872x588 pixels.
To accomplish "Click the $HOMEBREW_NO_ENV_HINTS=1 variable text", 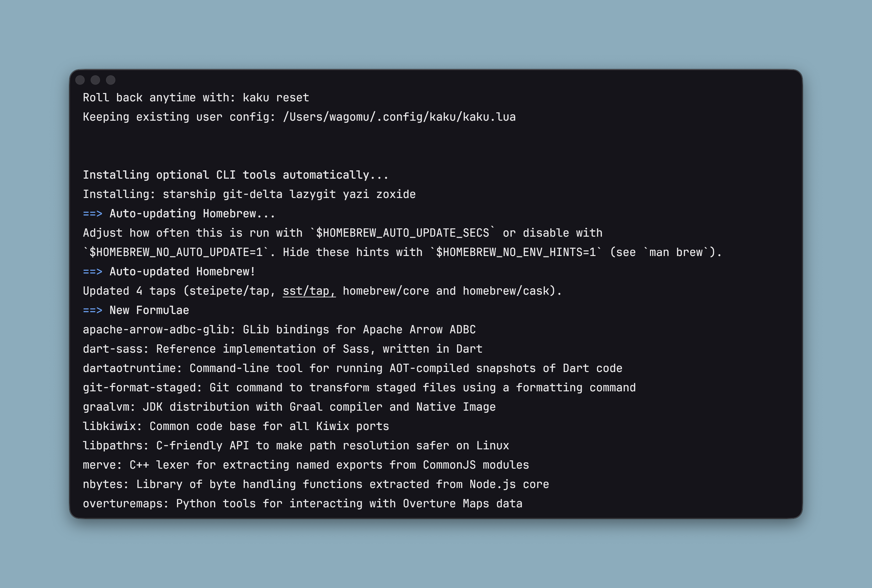I will coord(515,252).
